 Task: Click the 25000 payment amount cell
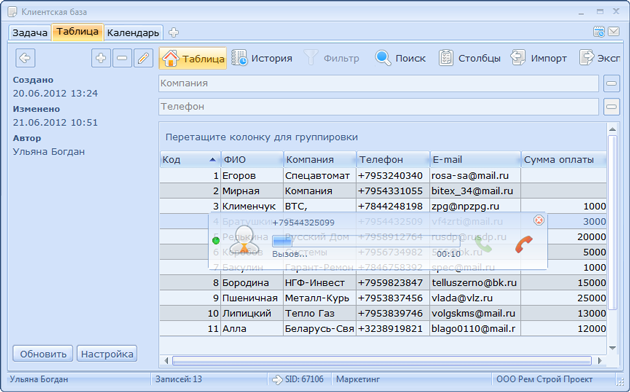tap(564, 298)
